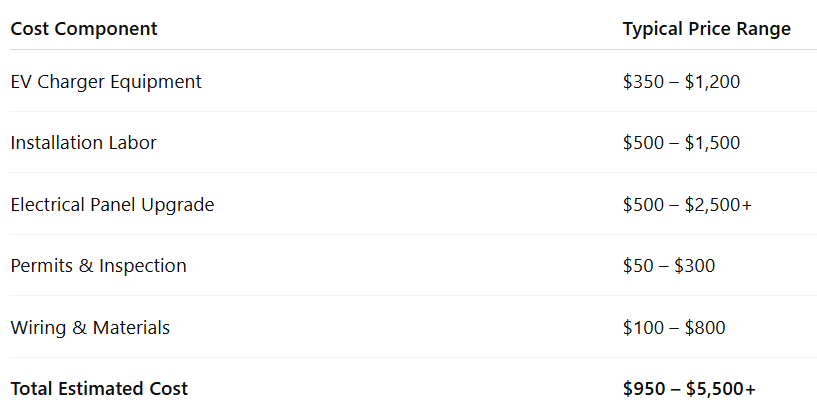Select the 'EV Charger Equipment' row label
The image size is (817, 414).
pyautogui.click(x=106, y=82)
